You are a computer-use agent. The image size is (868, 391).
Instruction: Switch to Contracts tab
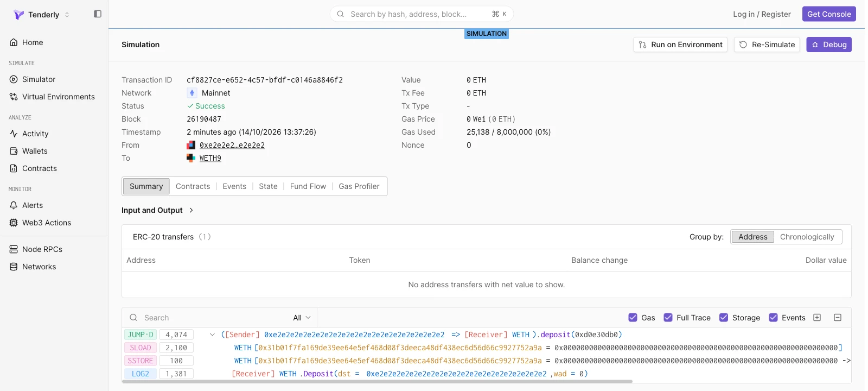point(193,186)
